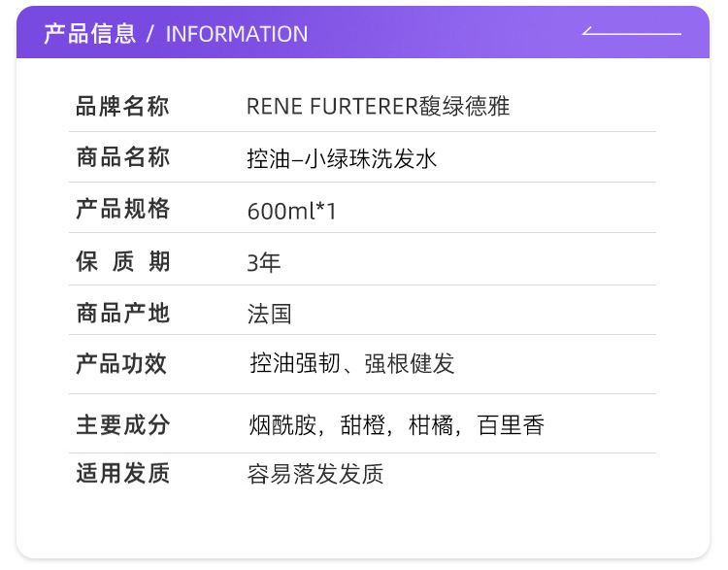Click the long arrow in the purple header
Image resolution: width=728 pixels, height=570 pixels.
(631, 33)
